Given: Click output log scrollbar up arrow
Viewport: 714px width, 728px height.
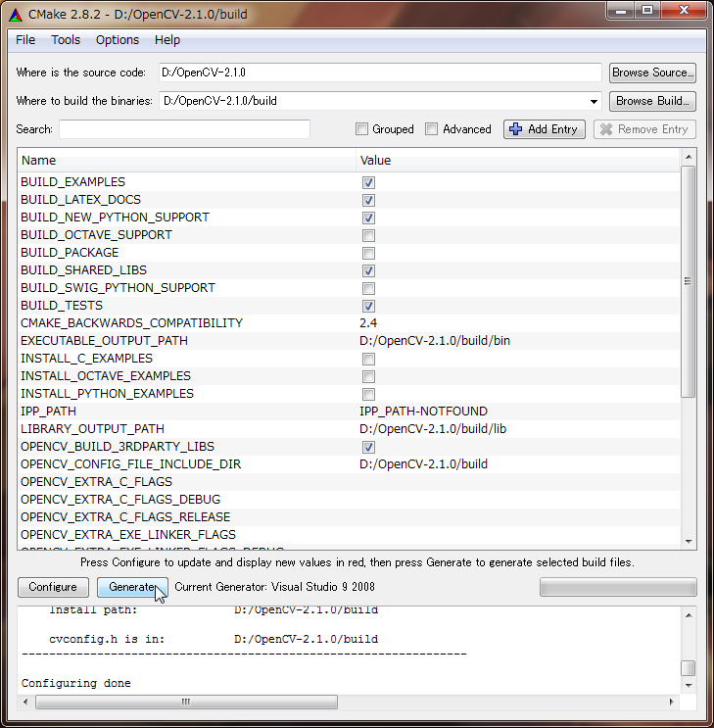Looking at the screenshot, I should pyautogui.click(x=689, y=615).
